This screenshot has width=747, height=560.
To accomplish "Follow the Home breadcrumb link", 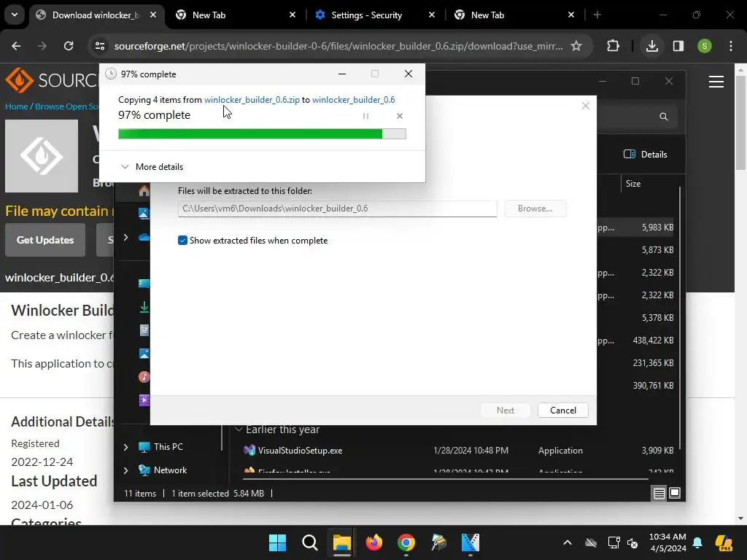I will coord(17,106).
